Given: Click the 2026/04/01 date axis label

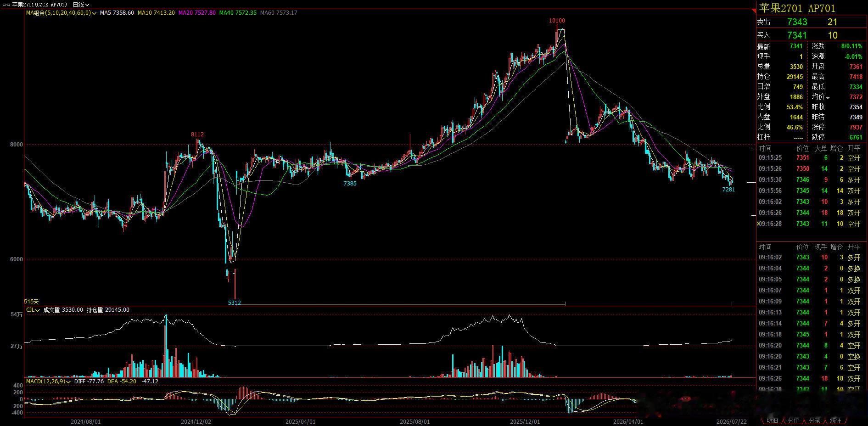Looking at the screenshot, I should pos(628,421).
